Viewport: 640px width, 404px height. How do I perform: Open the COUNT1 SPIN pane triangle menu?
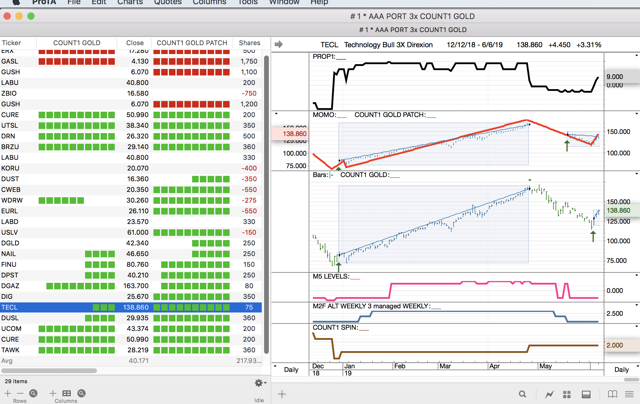[x=636, y=326]
